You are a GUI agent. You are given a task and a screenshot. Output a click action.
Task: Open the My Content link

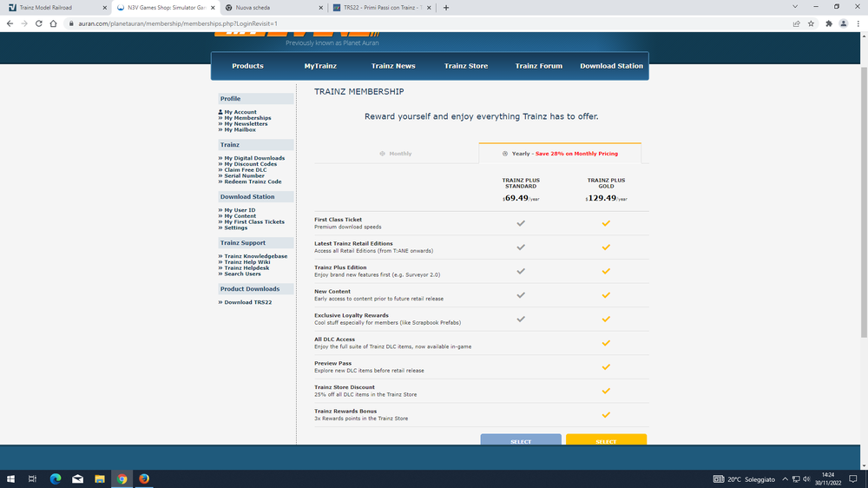coord(240,216)
